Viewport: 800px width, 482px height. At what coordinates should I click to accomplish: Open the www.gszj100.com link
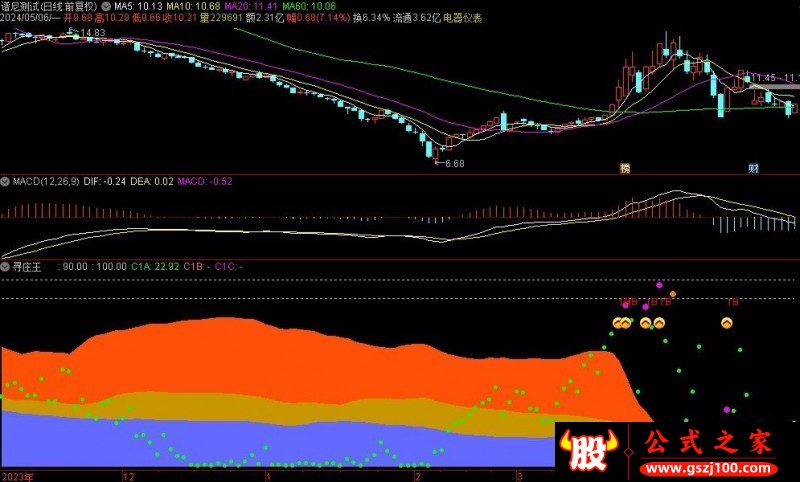coord(705,467)
